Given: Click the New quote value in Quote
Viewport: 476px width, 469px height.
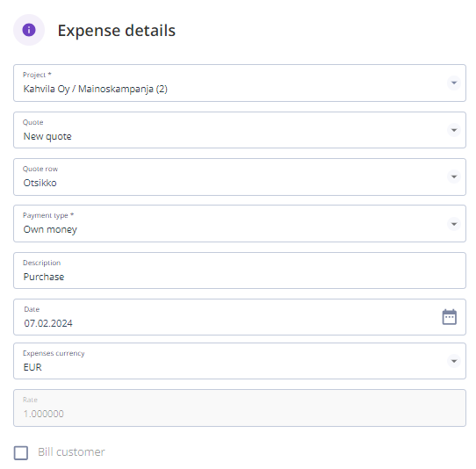Looking at the screenshot, I should (x=47, y=137).
